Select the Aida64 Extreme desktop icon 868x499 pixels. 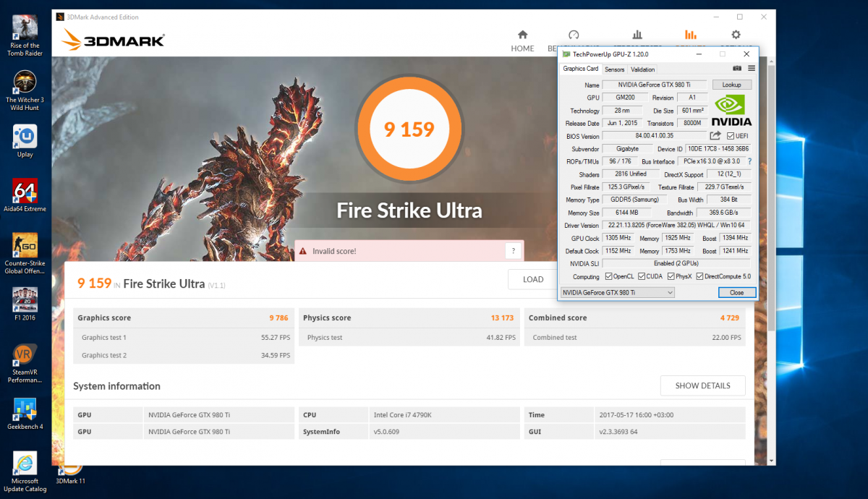point(25,195)
